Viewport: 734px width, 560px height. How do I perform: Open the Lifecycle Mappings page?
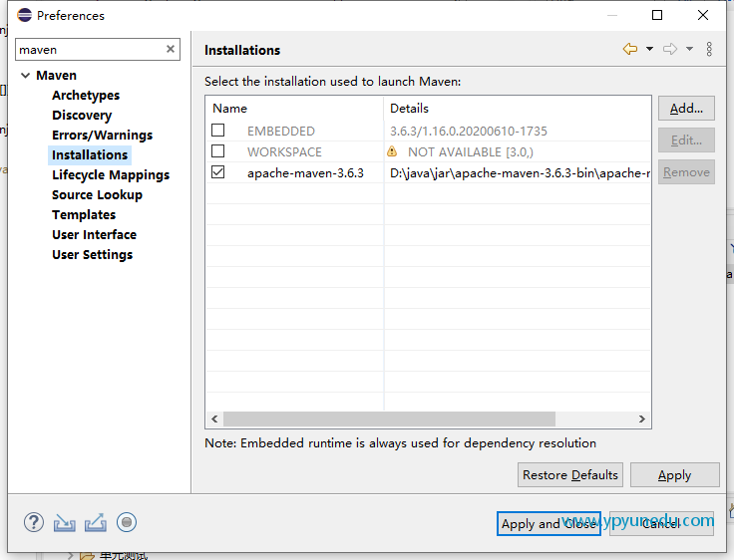(111, 175)
